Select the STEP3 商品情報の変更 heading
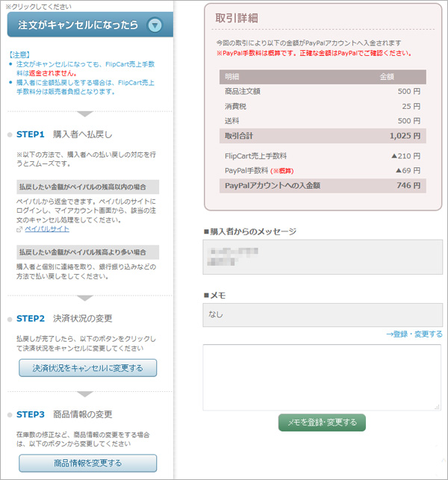 pos(64,414)
